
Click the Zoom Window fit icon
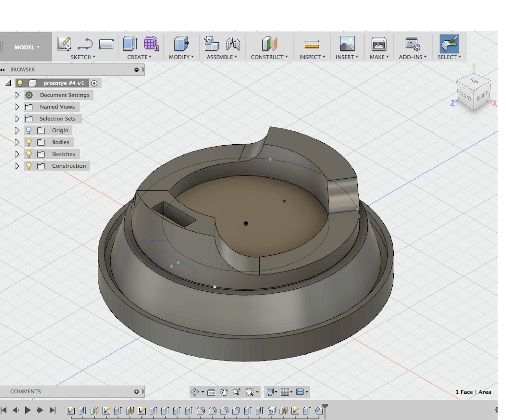coord(249,392)
